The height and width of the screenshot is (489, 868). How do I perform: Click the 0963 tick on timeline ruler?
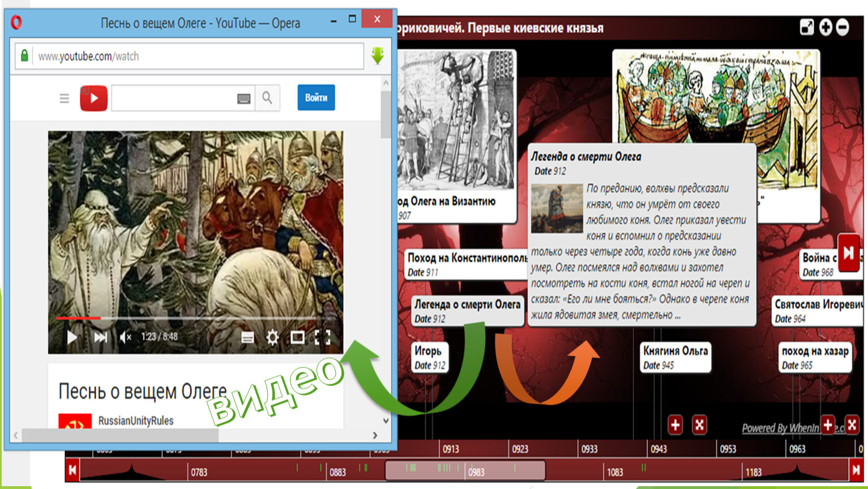(x=797, y=449)
